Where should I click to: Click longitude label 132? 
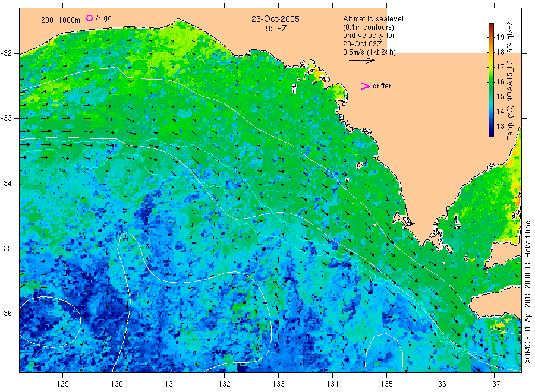[x=225, y=384]
